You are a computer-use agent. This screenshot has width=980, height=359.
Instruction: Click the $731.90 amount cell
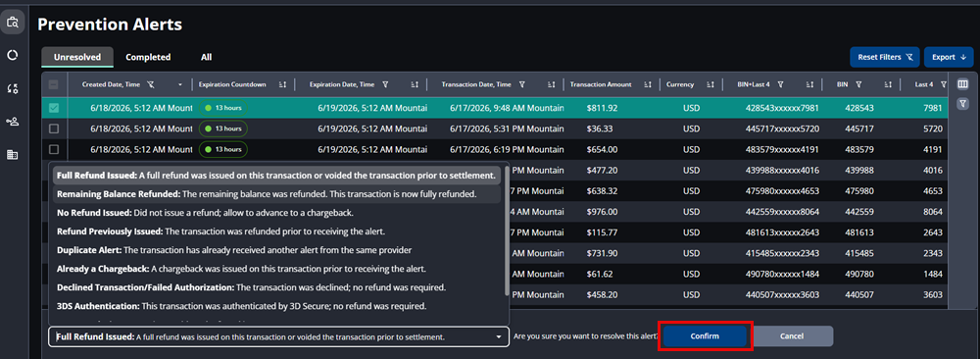[602, 253]
